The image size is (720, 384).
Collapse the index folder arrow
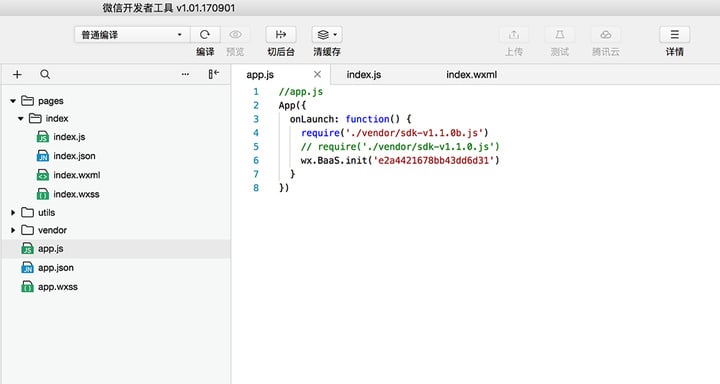(x=21, y=119)
